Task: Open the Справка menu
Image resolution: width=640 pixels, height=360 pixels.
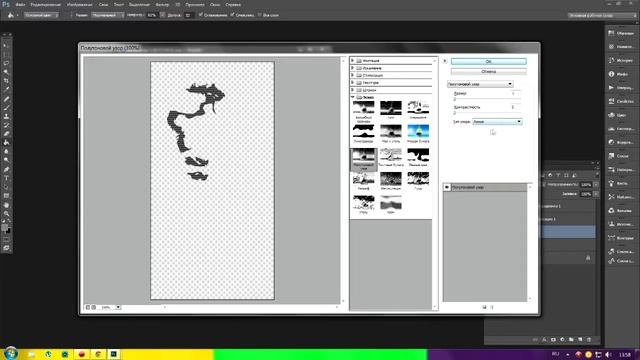Action: tap(233, 4)
